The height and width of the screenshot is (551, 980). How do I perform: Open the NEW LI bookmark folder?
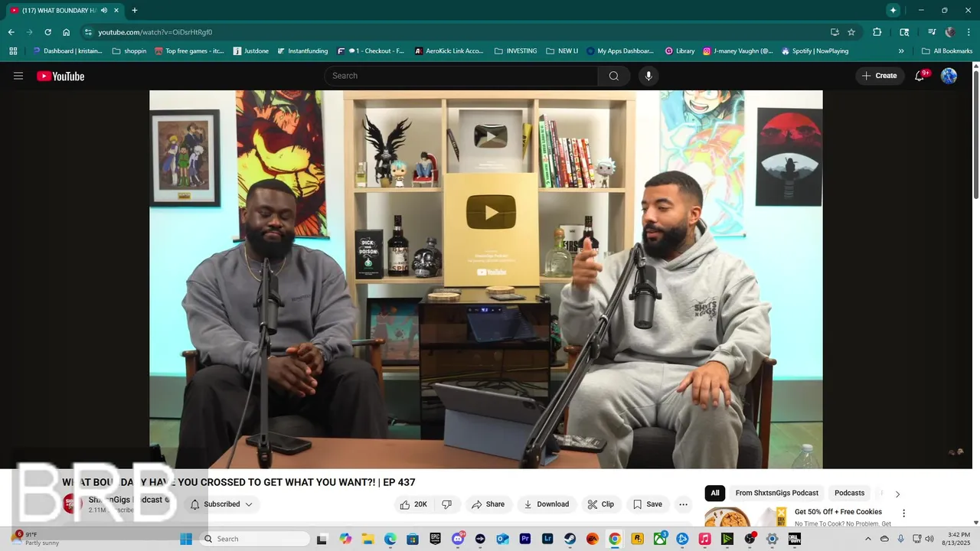tap(562, 51)
